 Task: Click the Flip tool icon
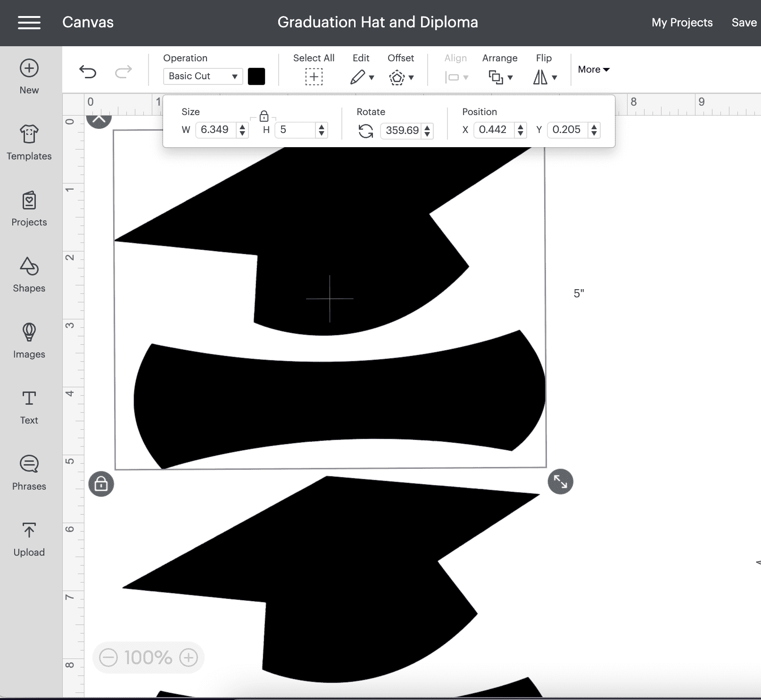(540, 77)
